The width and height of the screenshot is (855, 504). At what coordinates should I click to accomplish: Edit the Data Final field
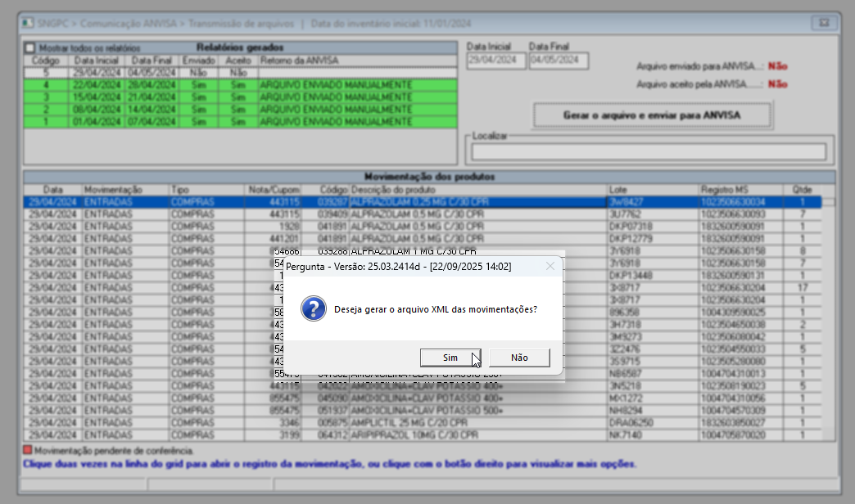[x=559, y=60]
